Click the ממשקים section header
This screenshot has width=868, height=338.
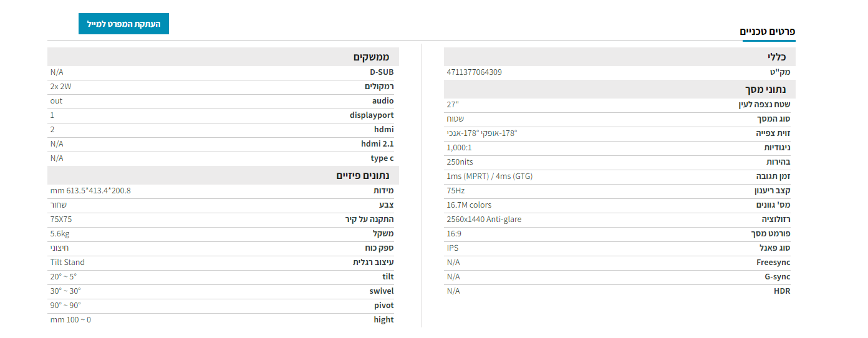[x=223, y=57]
